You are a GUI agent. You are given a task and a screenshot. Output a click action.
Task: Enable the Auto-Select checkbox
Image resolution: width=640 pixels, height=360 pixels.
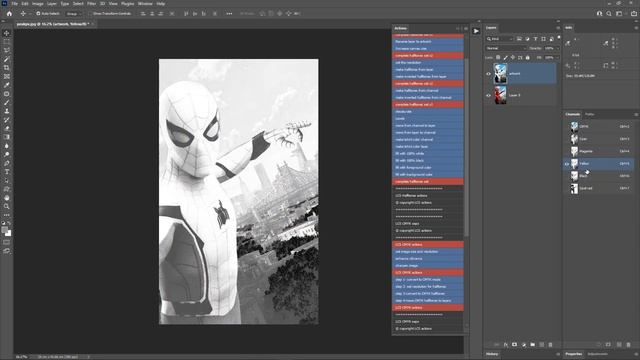(x=38, y=13)
